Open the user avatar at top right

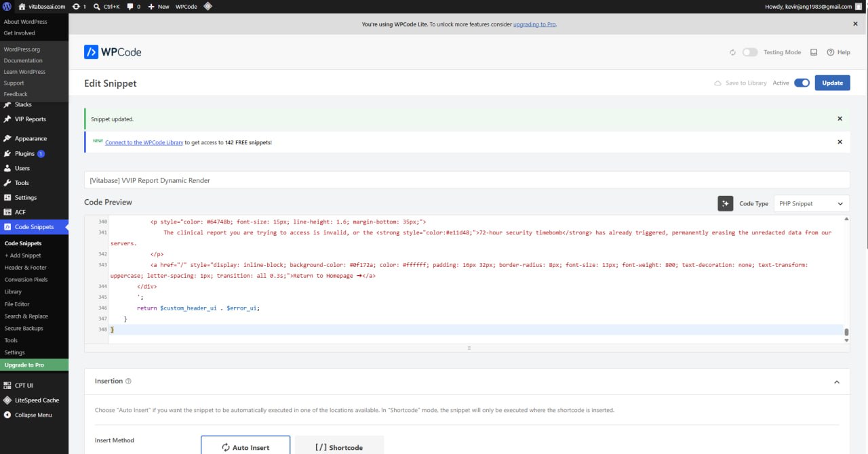(858, 6)
